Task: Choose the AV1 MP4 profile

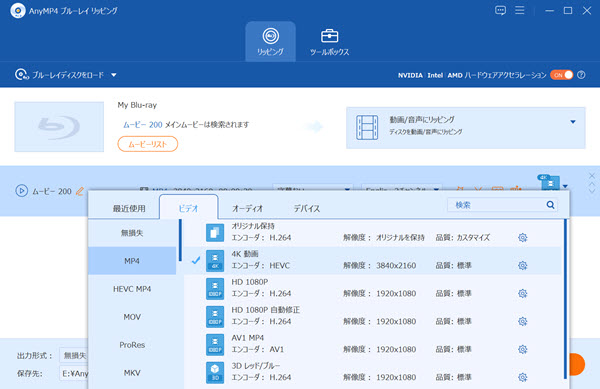Action: [x=373, y=344]
